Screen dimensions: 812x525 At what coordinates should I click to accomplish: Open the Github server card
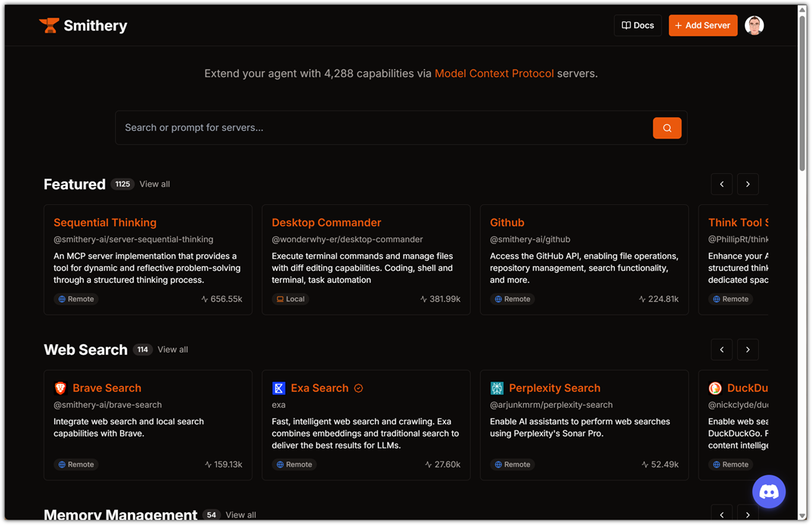point(584,259)
